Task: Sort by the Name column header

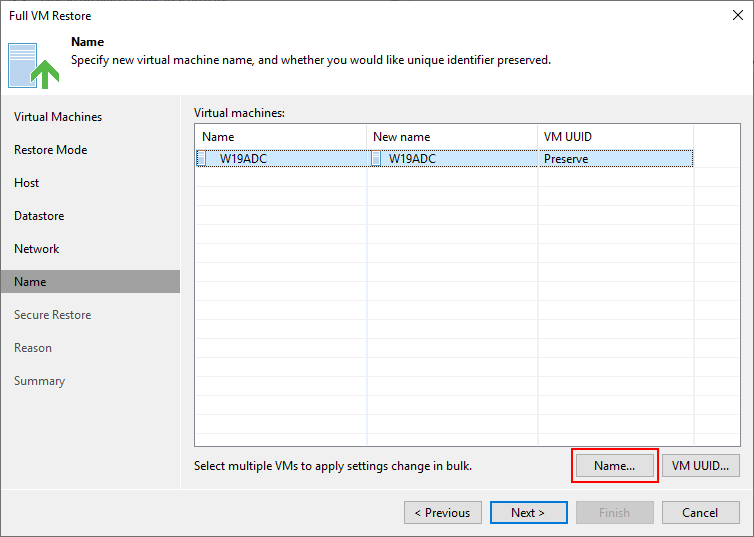Action: [281, 137]
